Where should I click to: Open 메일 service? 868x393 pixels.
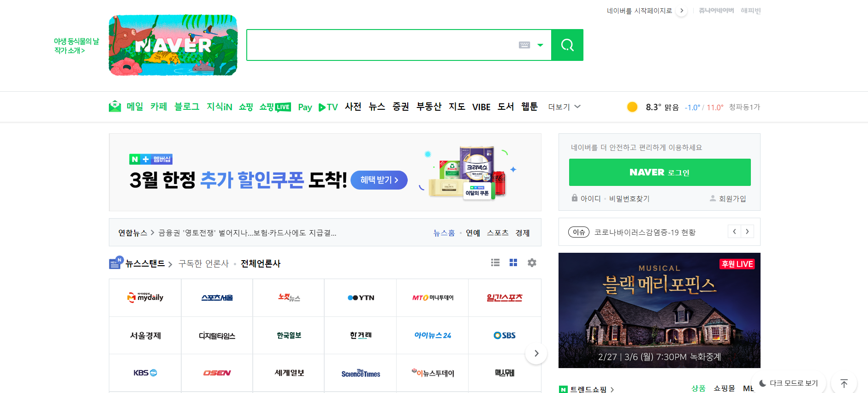pyautogui.click(x=135, y=107)
